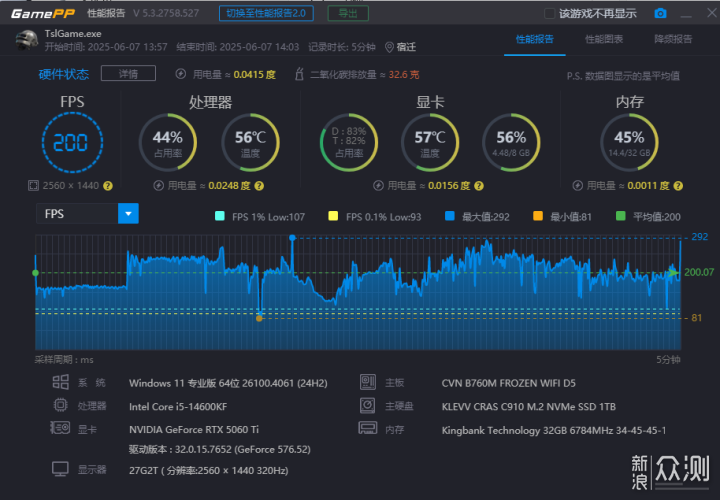Click the green average marker at chart start
Image resolution: width=720 pixels, height=500 pixels.
coord(35,273)
